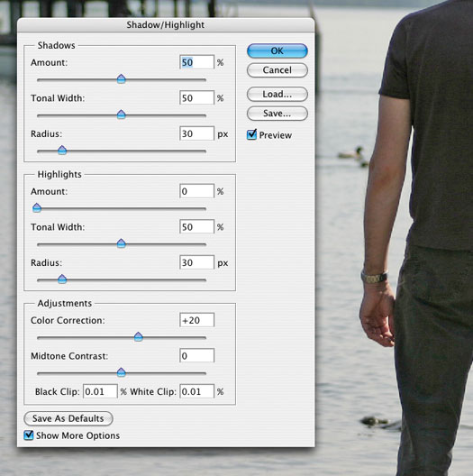Viewport: 473px width, 476px height.
Task: Click the White Clip label text
Action: [x=153, y=391]
